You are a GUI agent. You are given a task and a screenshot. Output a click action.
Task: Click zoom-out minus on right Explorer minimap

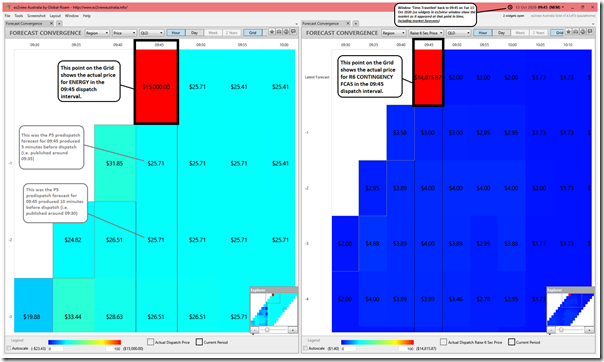tap(551, 330)
